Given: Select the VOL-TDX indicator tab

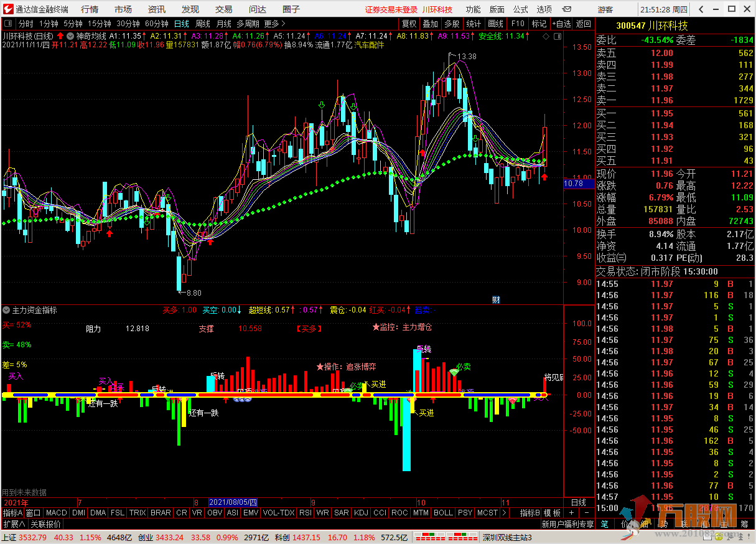Looking at the screenshot, I should tap(278, 513).
